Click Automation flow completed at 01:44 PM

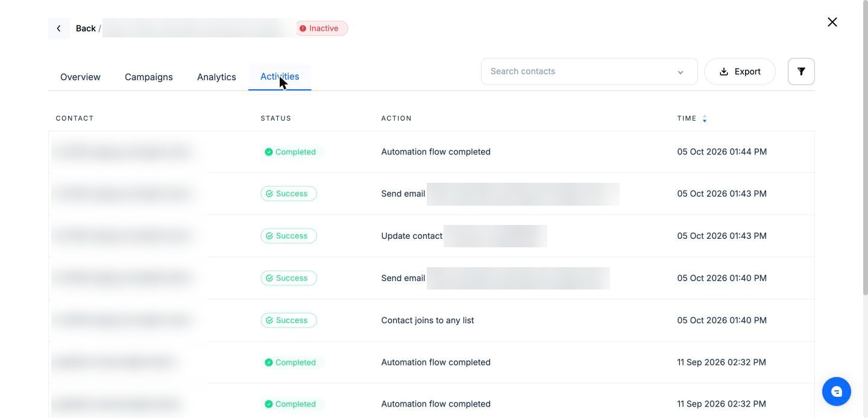[x=436, y=152]
